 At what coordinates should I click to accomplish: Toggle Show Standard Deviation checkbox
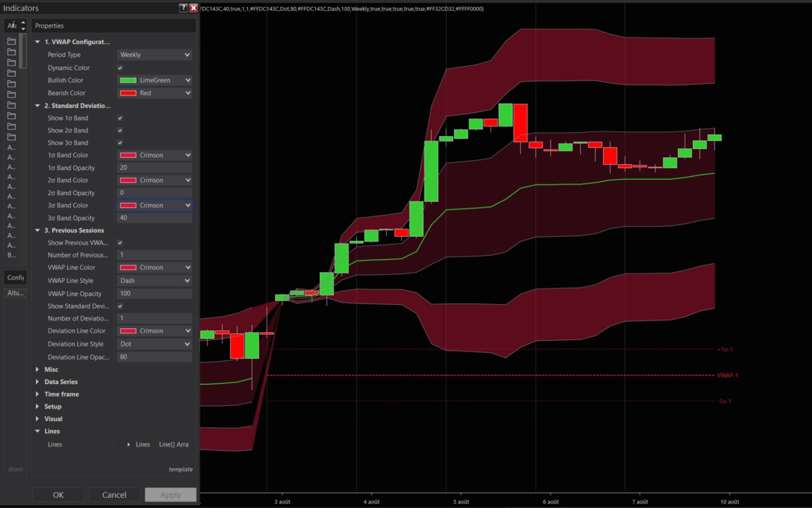pos(120,306)
